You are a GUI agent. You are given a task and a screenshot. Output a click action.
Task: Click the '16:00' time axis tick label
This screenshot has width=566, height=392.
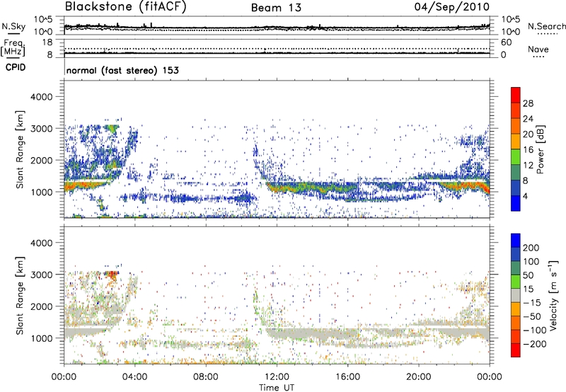pyautogui.click(x=347, y=377)
